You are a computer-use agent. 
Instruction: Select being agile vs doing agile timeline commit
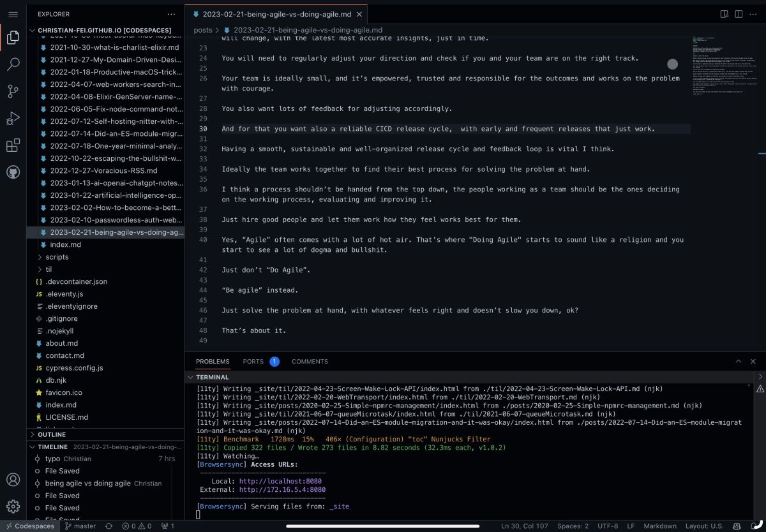[x=105, y=484]
